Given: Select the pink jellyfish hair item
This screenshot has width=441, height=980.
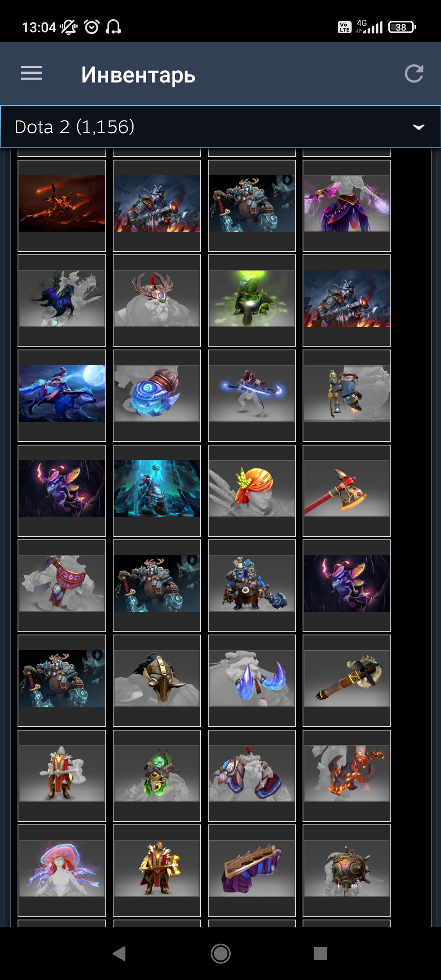Looking at the screenshot, I should coord(62,871).
